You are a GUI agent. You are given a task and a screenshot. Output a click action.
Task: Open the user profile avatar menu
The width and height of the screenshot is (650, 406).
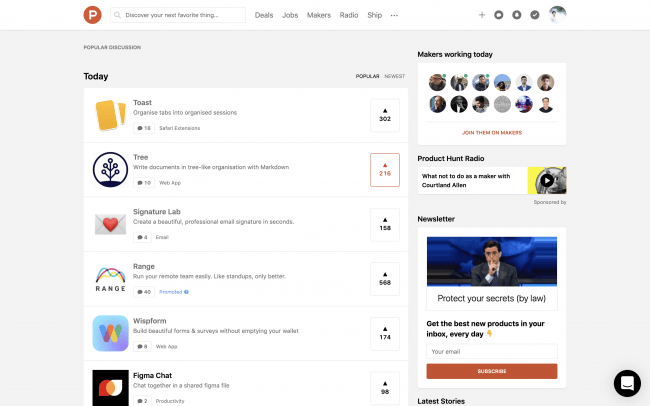point(557,15)
